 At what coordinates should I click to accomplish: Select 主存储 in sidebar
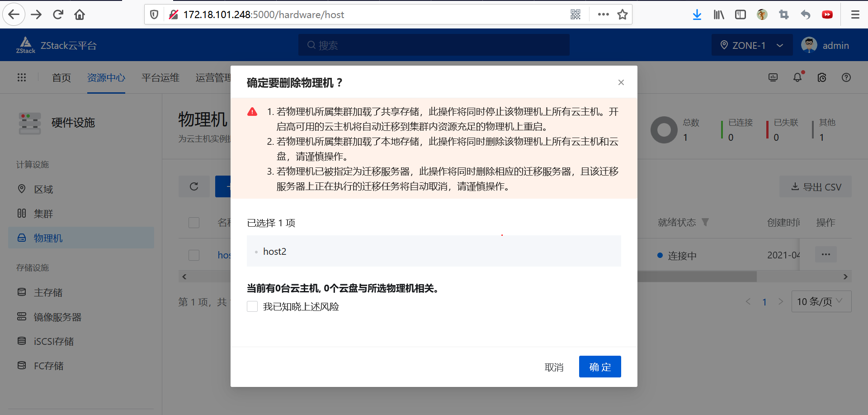[x=81, y=292]
